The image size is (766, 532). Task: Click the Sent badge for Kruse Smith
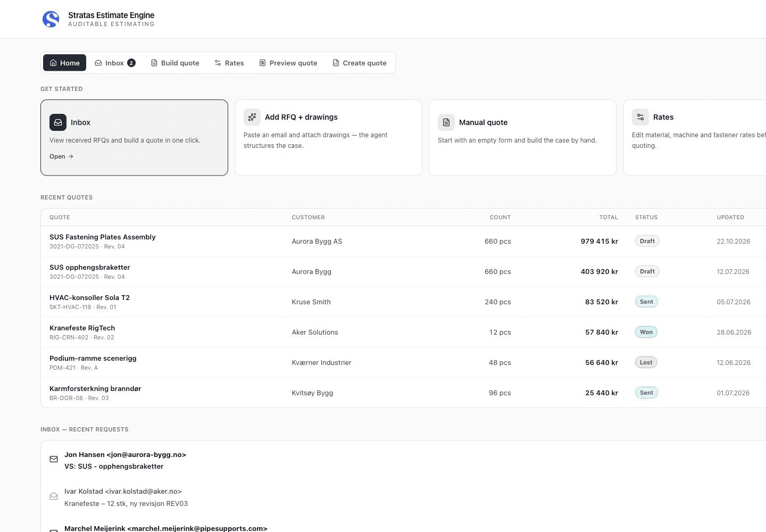[x=646, y=302]
